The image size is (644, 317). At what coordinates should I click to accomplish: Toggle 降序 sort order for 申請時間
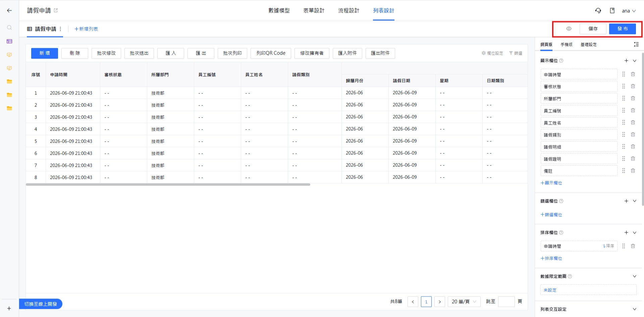click(608, 246)
